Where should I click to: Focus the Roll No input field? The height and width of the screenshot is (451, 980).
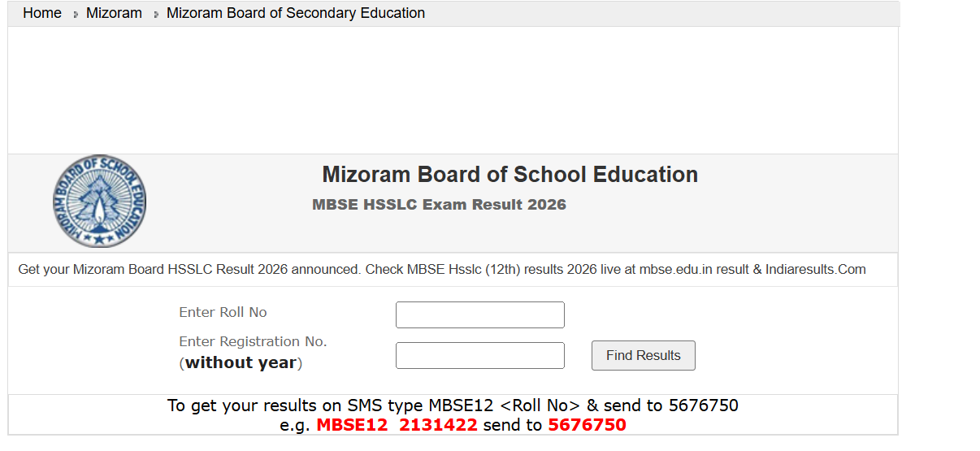coord(479,315)
